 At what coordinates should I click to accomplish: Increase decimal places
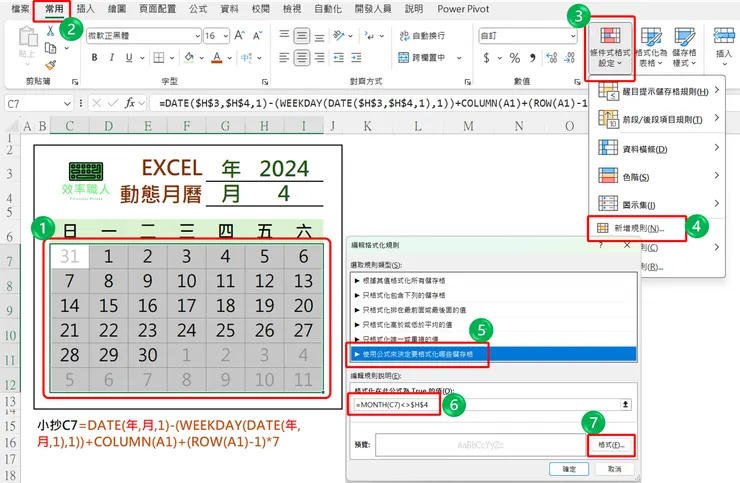[551, 58]
